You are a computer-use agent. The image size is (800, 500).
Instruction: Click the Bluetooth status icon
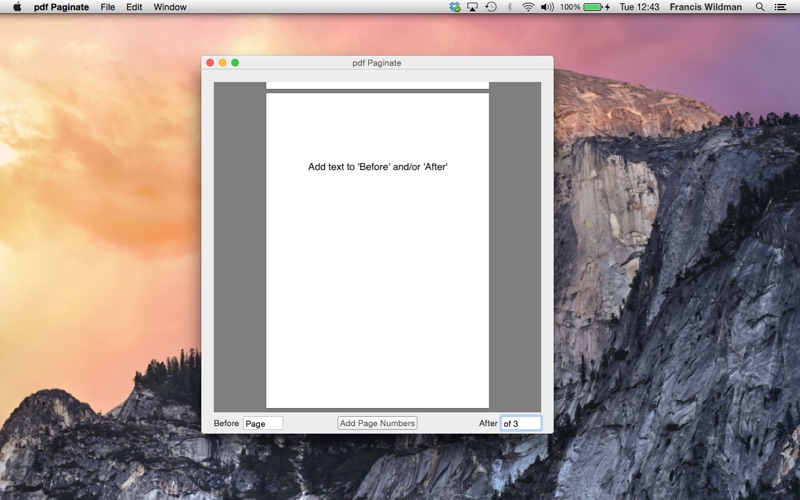(509, 7)
